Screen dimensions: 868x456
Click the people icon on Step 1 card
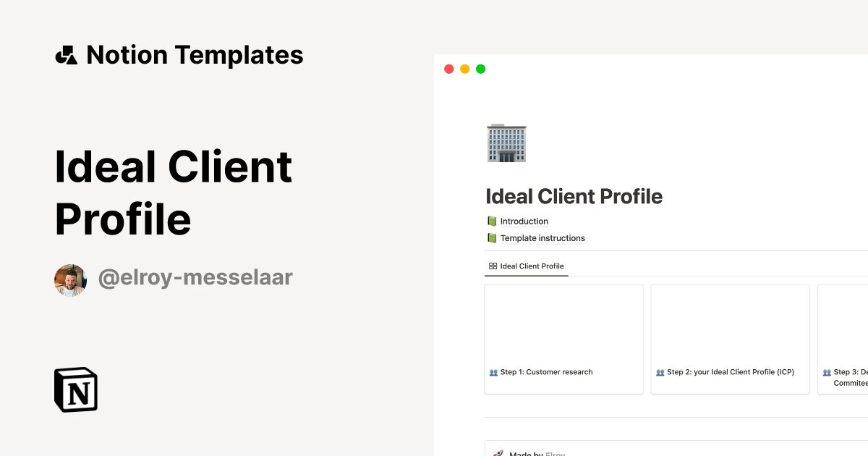pos(493,372)
